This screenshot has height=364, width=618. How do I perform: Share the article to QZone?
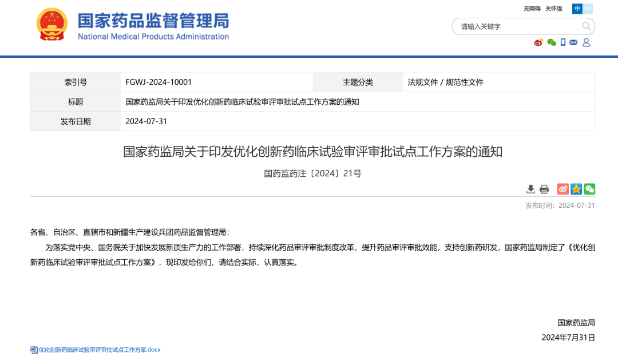point(576,188)
